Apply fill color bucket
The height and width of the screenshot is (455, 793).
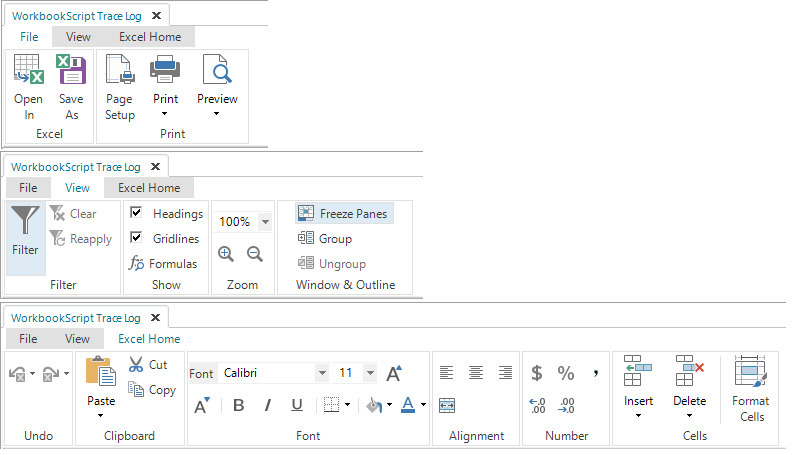[374, 405]
